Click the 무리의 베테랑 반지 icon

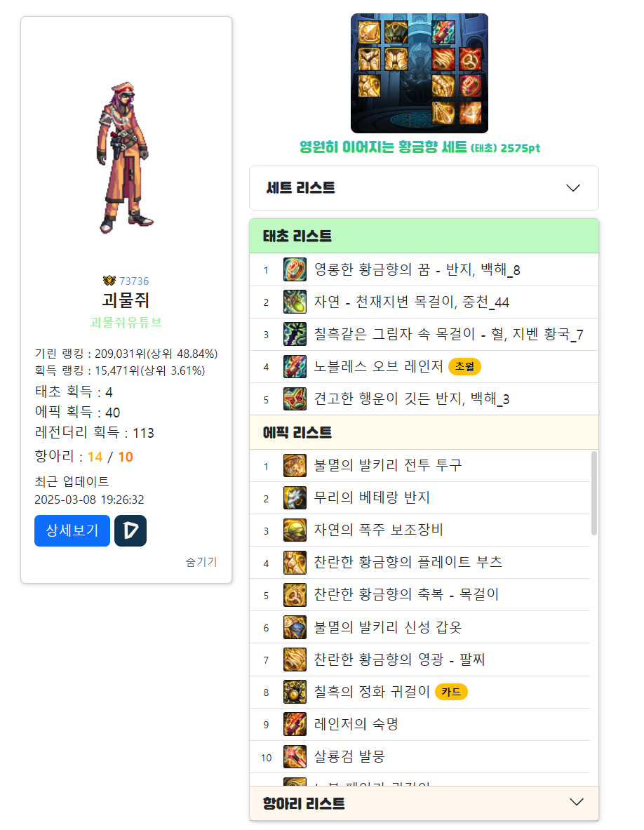[x=295, y=498]
